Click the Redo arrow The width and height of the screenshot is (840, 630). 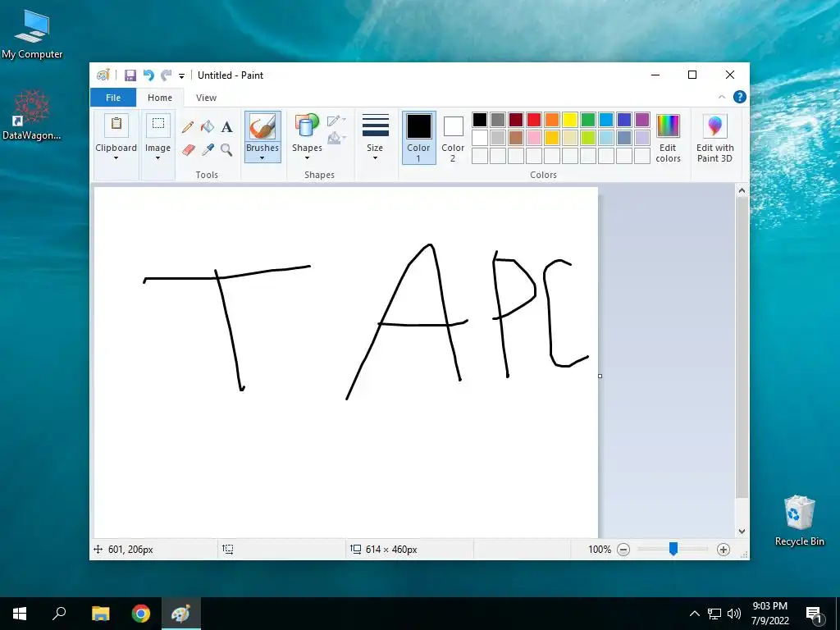(167, 75)
